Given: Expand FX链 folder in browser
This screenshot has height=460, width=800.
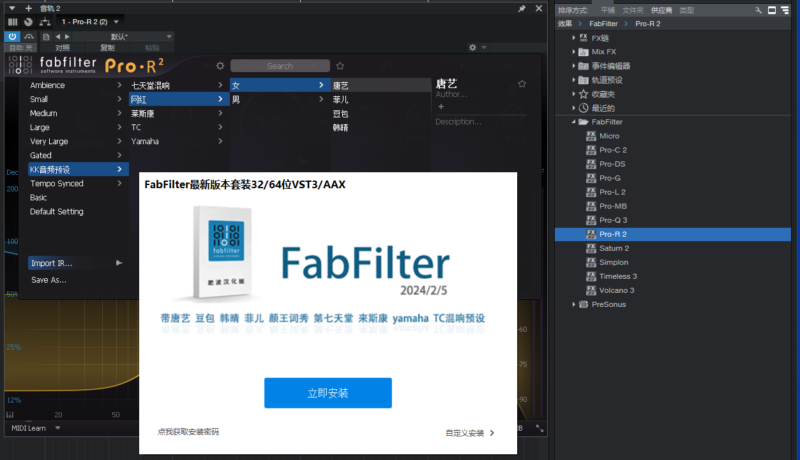Looking at the screenshot, I should (573, 38).
